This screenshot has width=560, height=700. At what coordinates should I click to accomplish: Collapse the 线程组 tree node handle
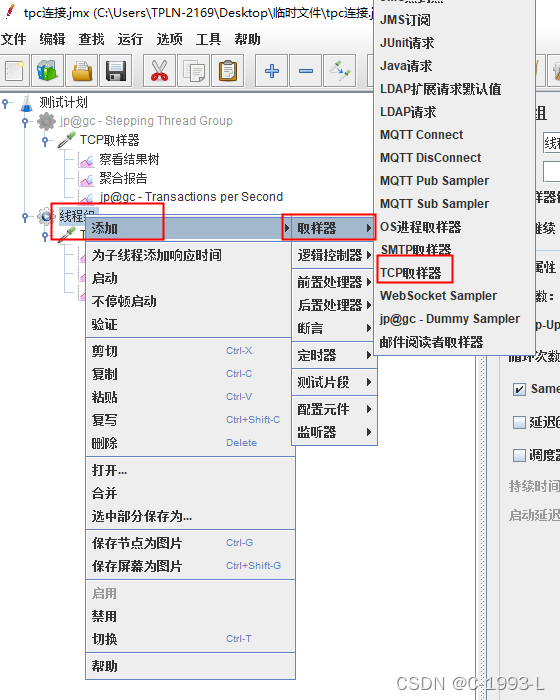coord(25,217)
